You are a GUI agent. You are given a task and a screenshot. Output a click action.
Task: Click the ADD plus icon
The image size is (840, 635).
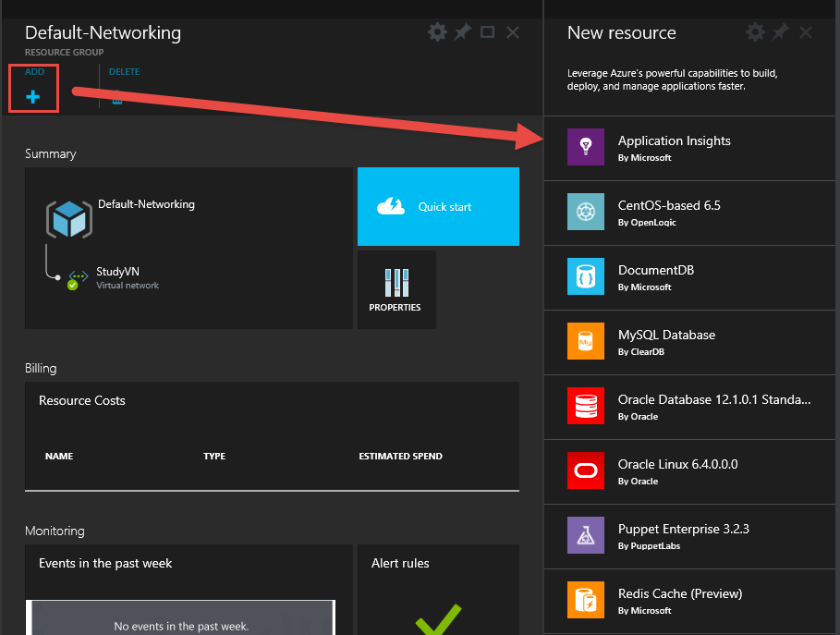pos(32,97)
